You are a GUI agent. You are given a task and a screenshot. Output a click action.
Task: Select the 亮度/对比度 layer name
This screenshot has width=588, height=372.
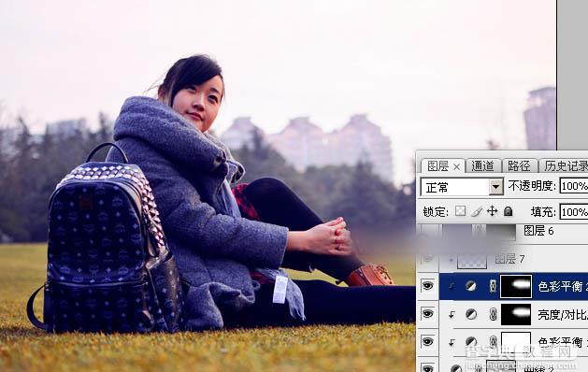pyautogui.click(x=563, y=315)
